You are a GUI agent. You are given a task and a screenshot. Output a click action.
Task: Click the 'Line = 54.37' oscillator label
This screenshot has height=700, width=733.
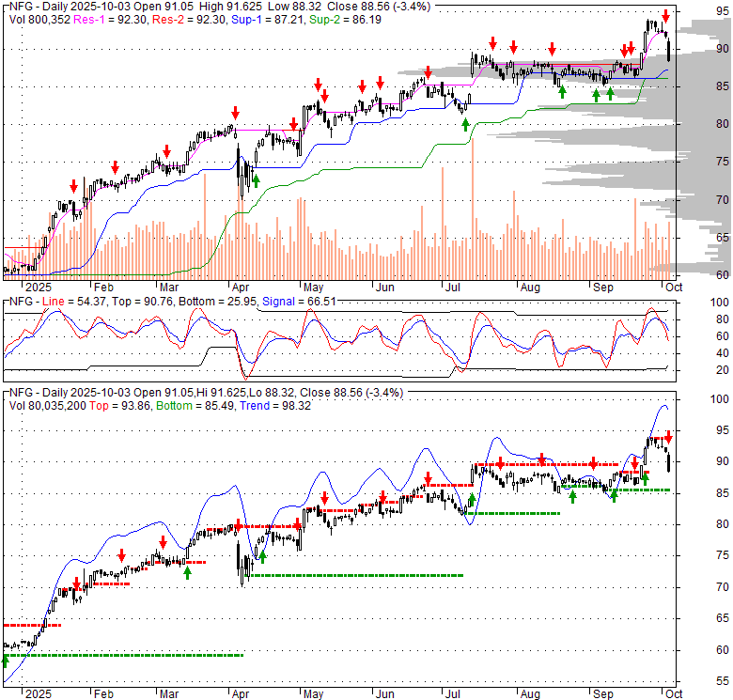point(74,302)
